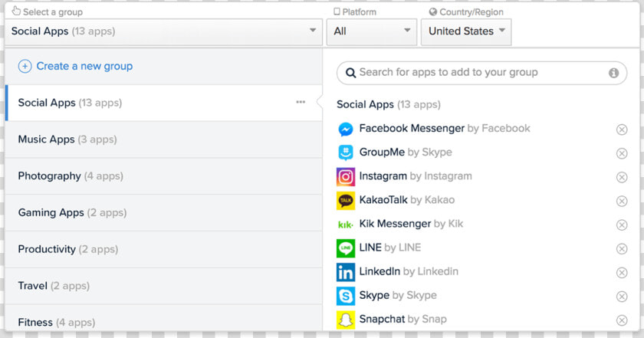
Task: Remove Kik Messenger from the group
Action: click(x=622, y=225)
